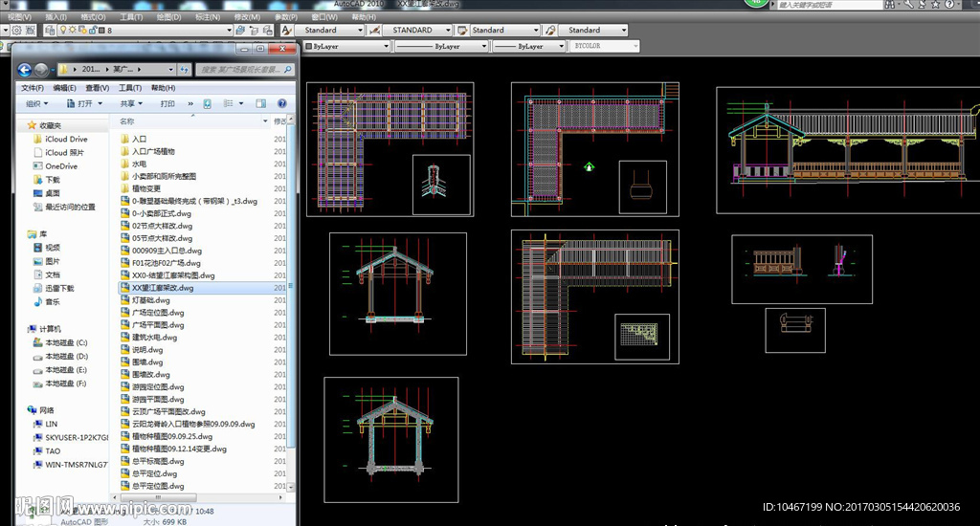Click the Explorer back arrow button
980x526 pixels.
click(x=25, y=70)
